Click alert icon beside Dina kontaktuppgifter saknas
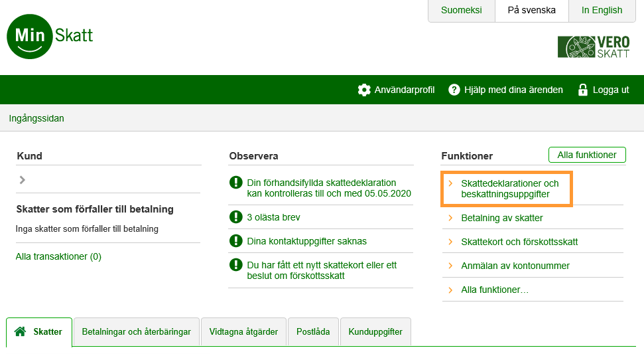The image size is (644, 354). pos(235,241)
